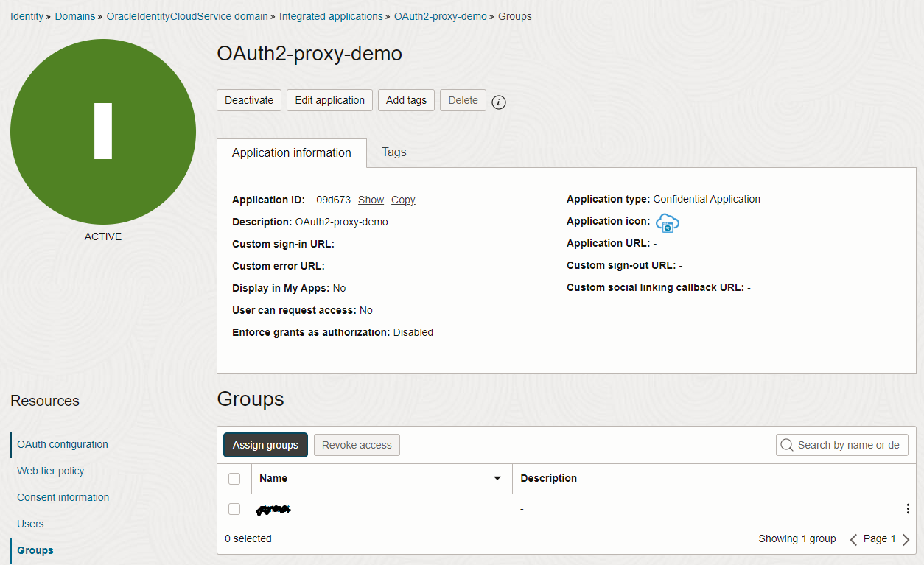The width and height of the screenshot is (924, 565).
Task: Click the 'Page 1' indicator
Action: tap(880, 538)
